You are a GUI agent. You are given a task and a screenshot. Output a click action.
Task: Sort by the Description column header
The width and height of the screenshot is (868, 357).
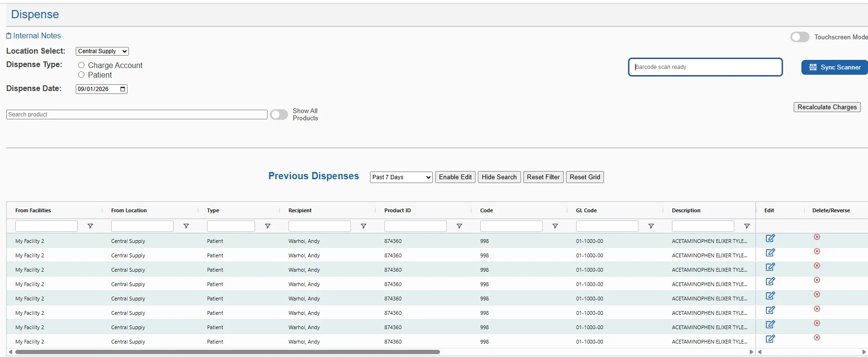point(686,210)
